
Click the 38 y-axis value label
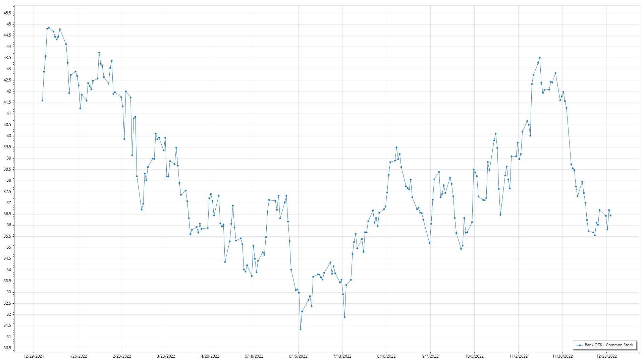point(9,180)
